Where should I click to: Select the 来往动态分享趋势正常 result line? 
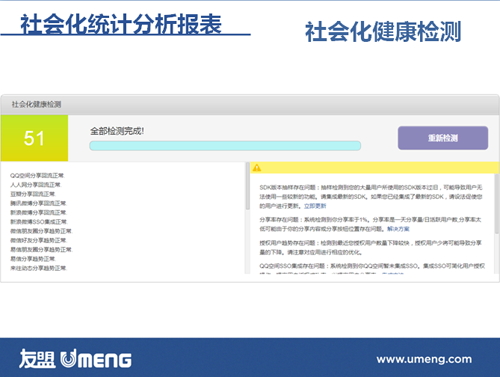click(x=39, y=268)
